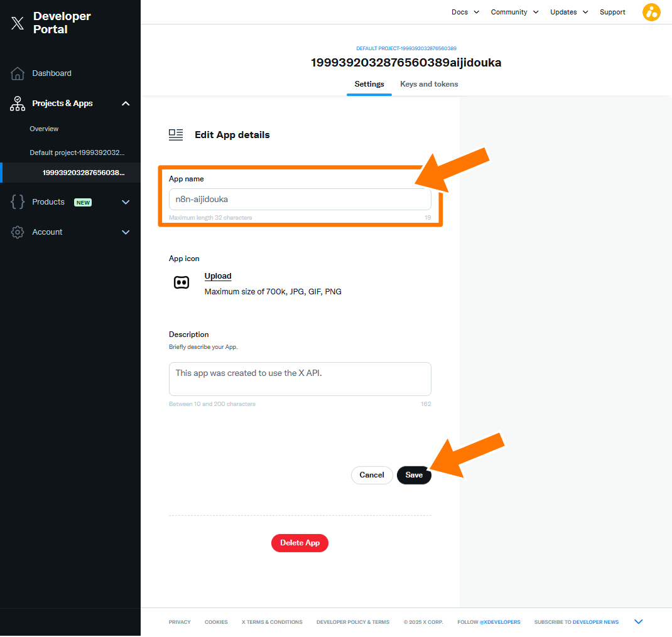Click the Projects & Apps hierarchy icon
The width and height of the screenshot is (672, 637).
[x=18, y=104]
